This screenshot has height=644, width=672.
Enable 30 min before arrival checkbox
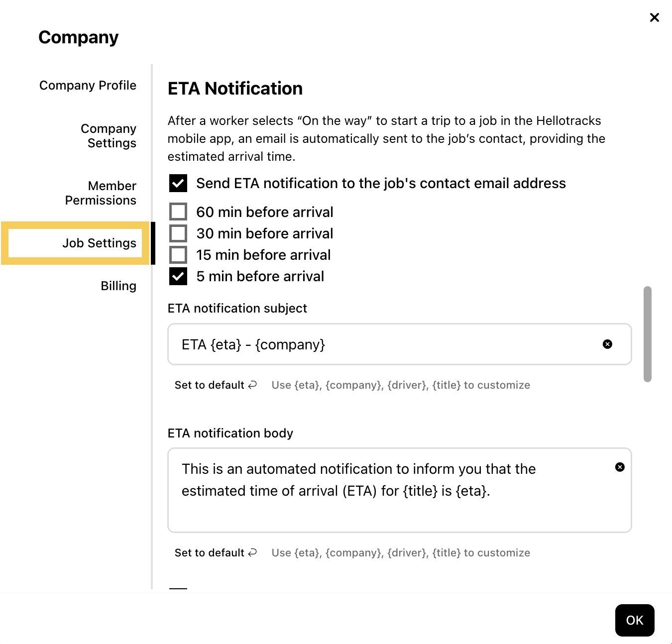click(x=178, y=233)
